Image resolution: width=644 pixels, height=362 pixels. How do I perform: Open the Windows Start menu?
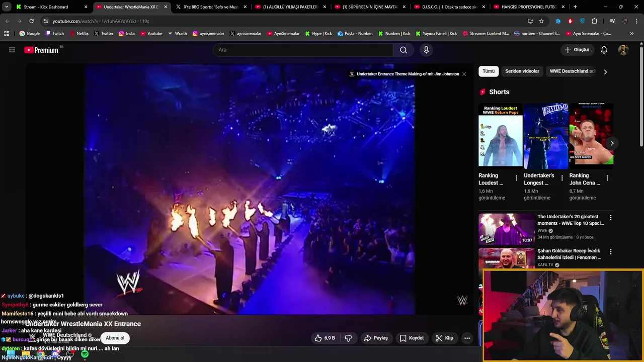11,355
